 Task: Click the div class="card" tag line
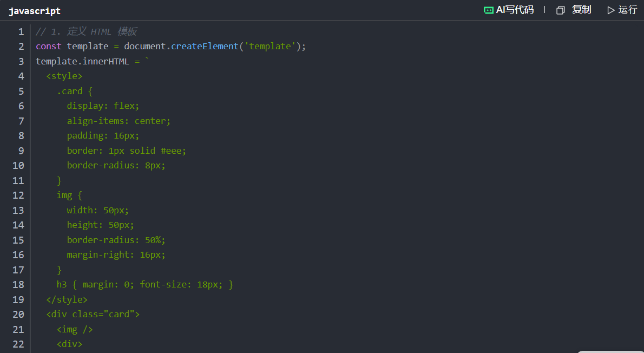point(93,314)
